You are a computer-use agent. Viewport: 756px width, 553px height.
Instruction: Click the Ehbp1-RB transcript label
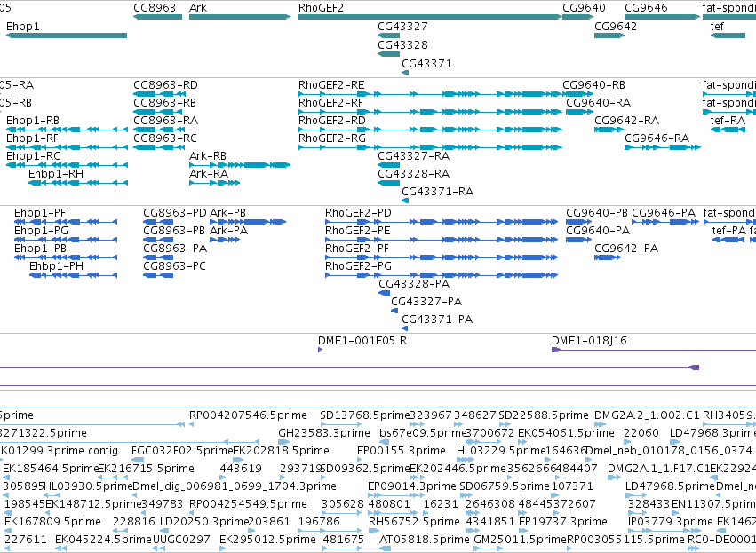coord(33,121)
